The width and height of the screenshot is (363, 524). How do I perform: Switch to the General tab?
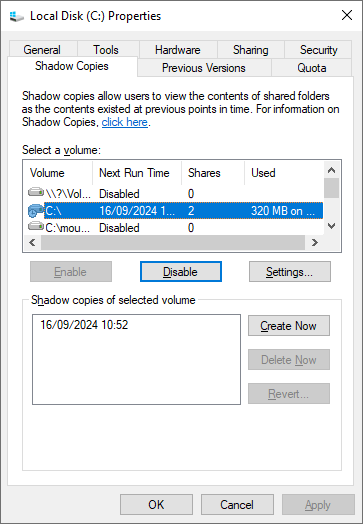42,50
